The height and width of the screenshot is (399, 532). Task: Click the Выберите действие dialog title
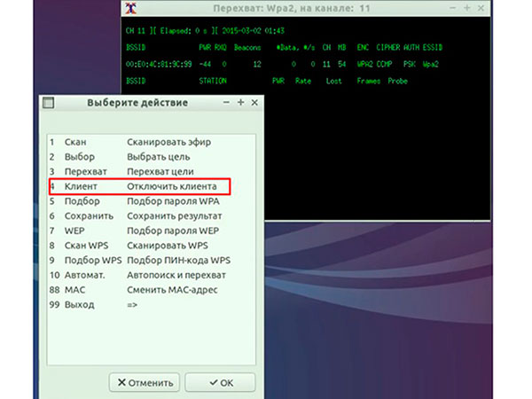point(137,103)
